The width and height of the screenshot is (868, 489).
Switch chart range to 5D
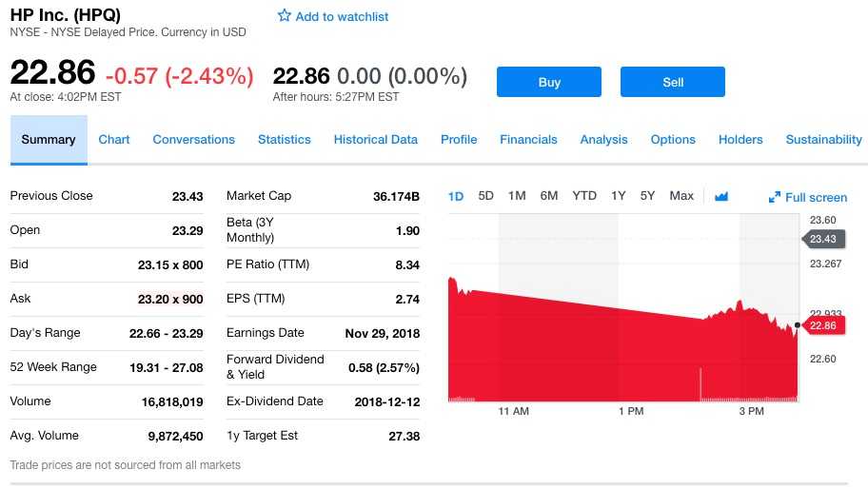click(485, 196)
